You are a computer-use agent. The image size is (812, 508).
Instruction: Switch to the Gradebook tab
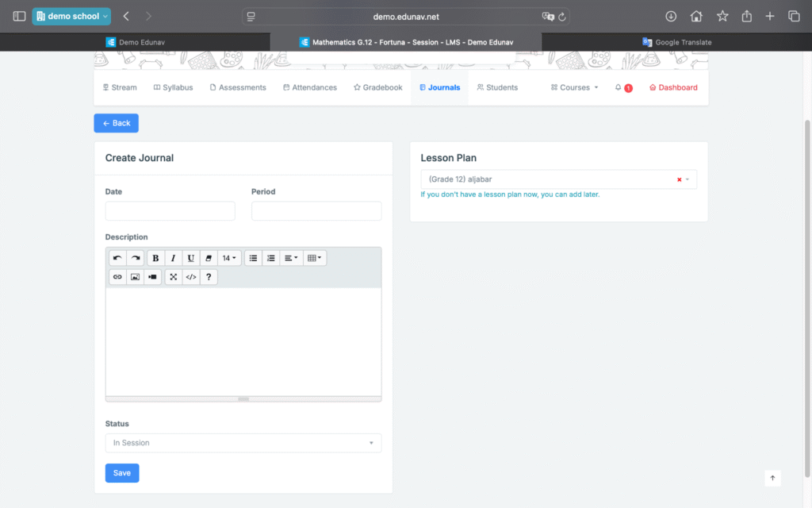click(377, 87)
